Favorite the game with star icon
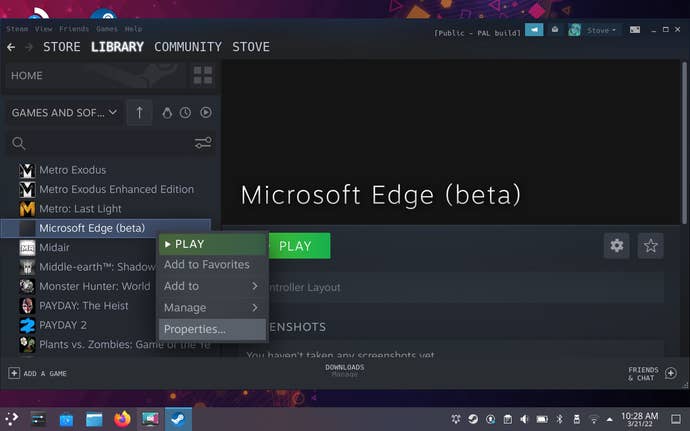The width and height of the screenshot is (690, 431). click(x=650, y=245)
